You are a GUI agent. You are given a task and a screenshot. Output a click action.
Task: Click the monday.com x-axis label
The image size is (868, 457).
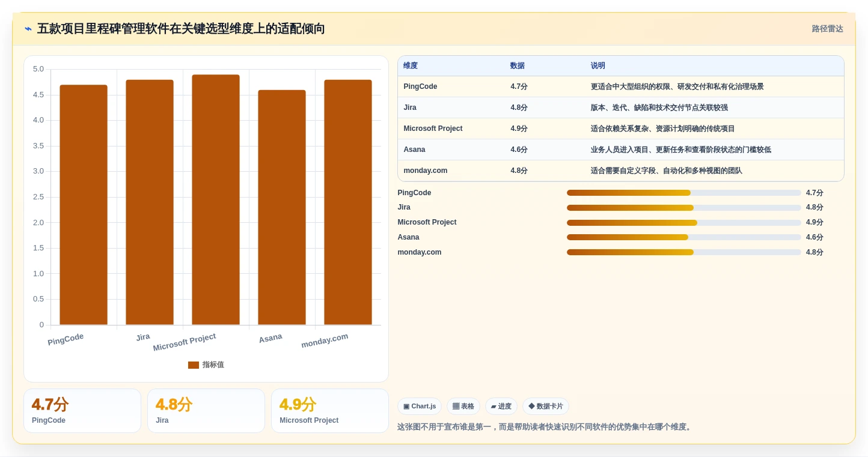point(325,340)
